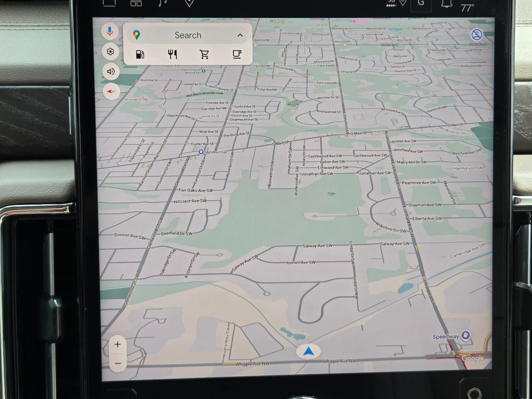Tap the blue current location arrow
This screenshot has width=532, height=399.
[308, 351]
